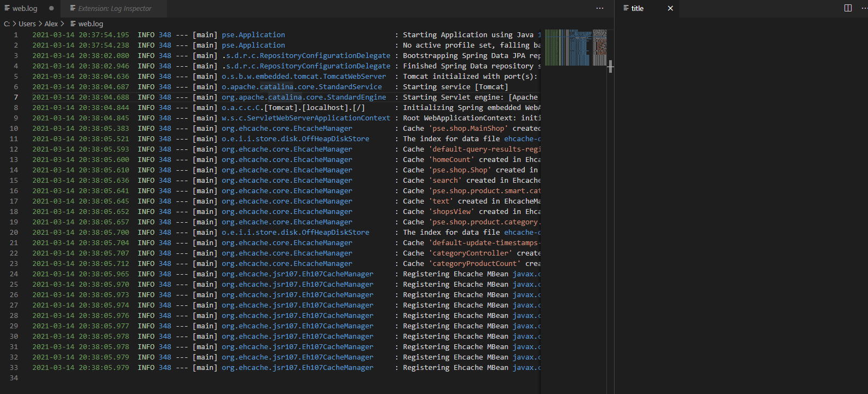Close the "title" tab
Image resolution: width=868 pixels, height=394 pixels.
tap(670, 8)
